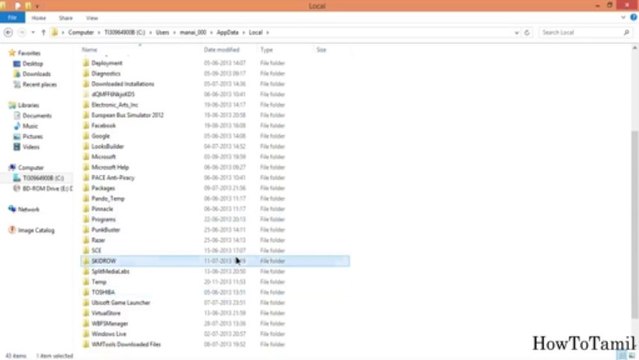Select Network in the navigation pane
639x360 pixels.
(29, 209)
